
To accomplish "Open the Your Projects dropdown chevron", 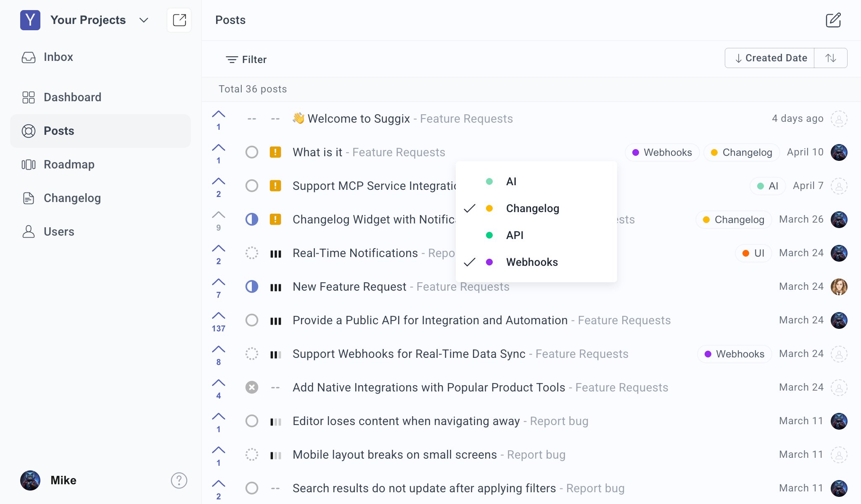I will pos(144,20).
